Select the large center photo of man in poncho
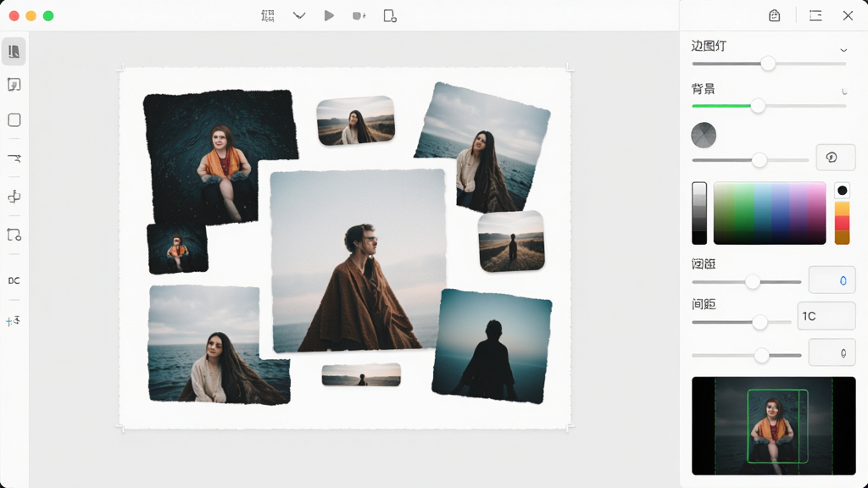 coord(359,261)
